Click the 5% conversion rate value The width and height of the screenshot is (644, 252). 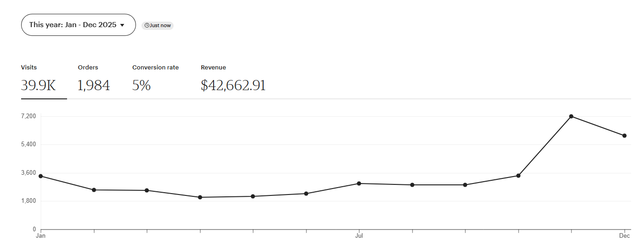(x=141, y=86)
